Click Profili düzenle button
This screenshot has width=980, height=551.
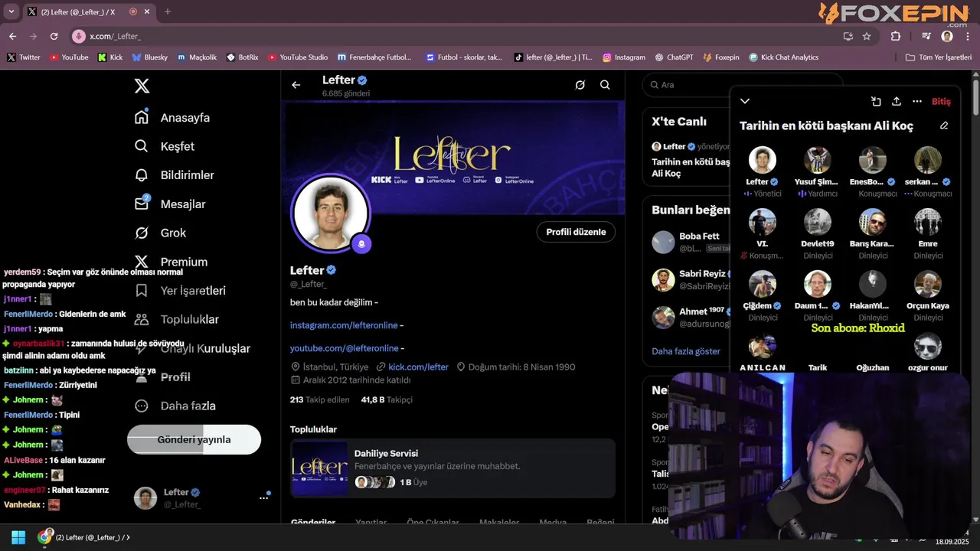coord(576,232)
